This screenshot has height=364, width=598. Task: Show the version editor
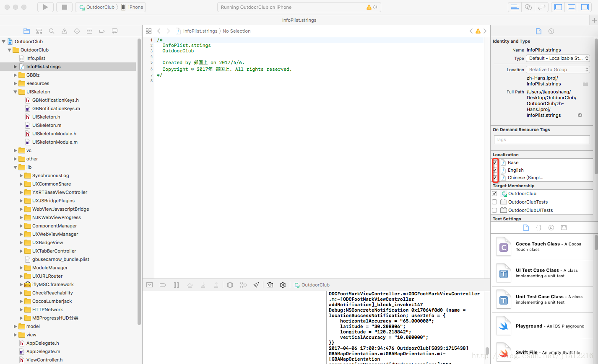(542, 7)
